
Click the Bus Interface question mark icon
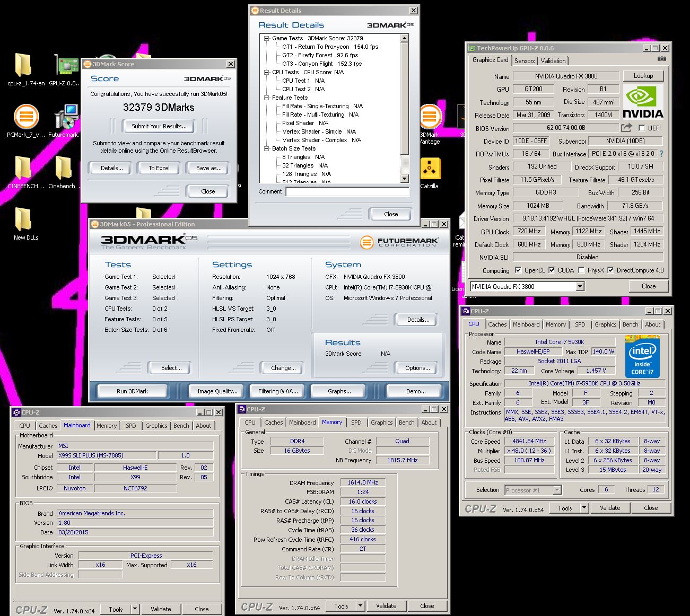(661, 154)
